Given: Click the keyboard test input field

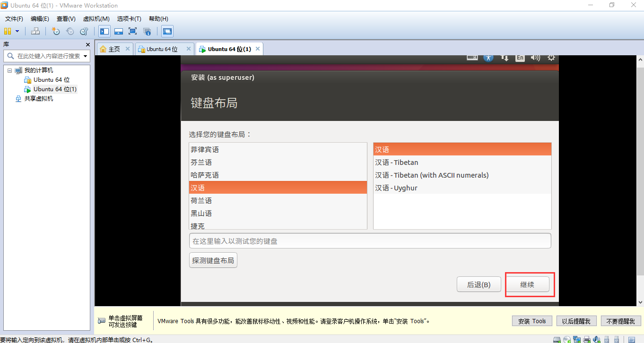Looking at the screenshot, I should 370,241.
